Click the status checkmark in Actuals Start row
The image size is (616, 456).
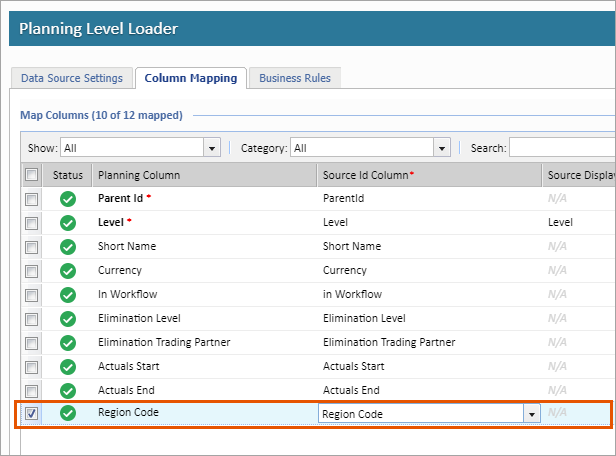click(68, 366)
